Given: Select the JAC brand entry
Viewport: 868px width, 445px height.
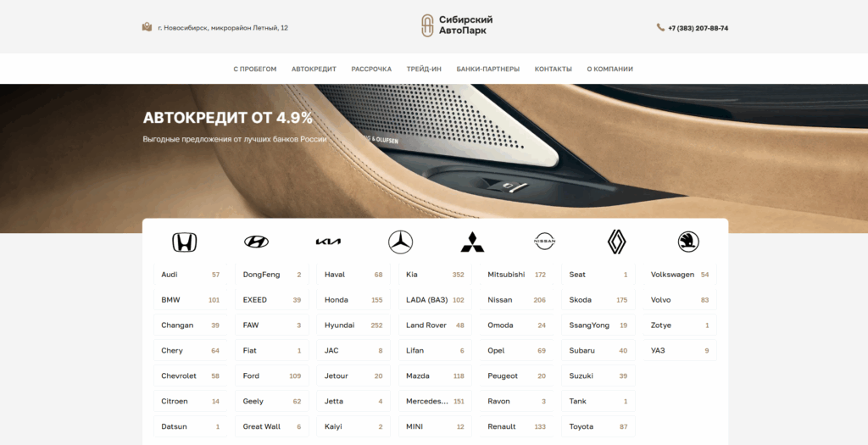Looking at the screenshot, I should (x=353, y=351).
